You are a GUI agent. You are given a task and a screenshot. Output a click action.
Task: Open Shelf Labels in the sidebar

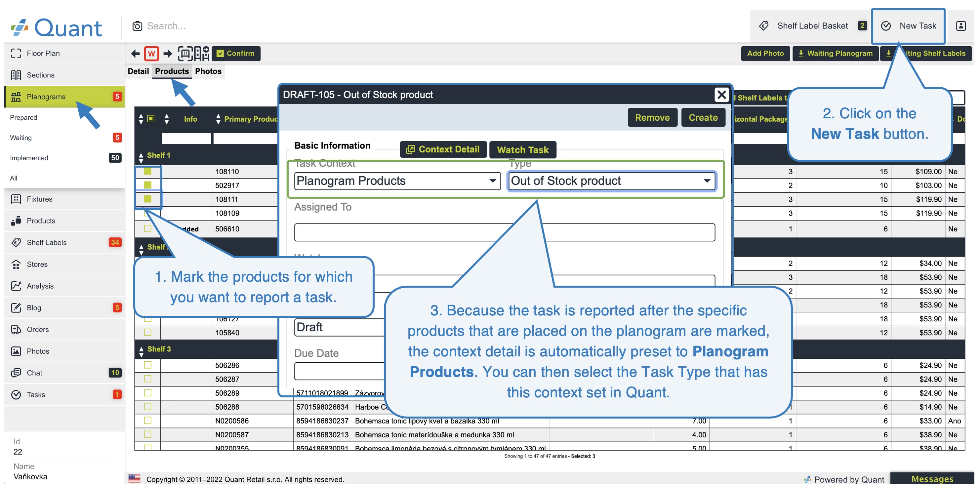(64, 242)
